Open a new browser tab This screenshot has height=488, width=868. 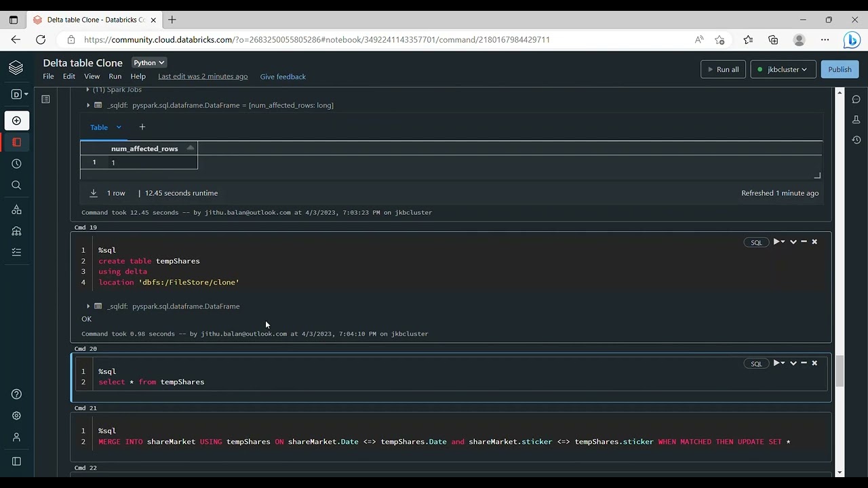[x=172, y=20]
